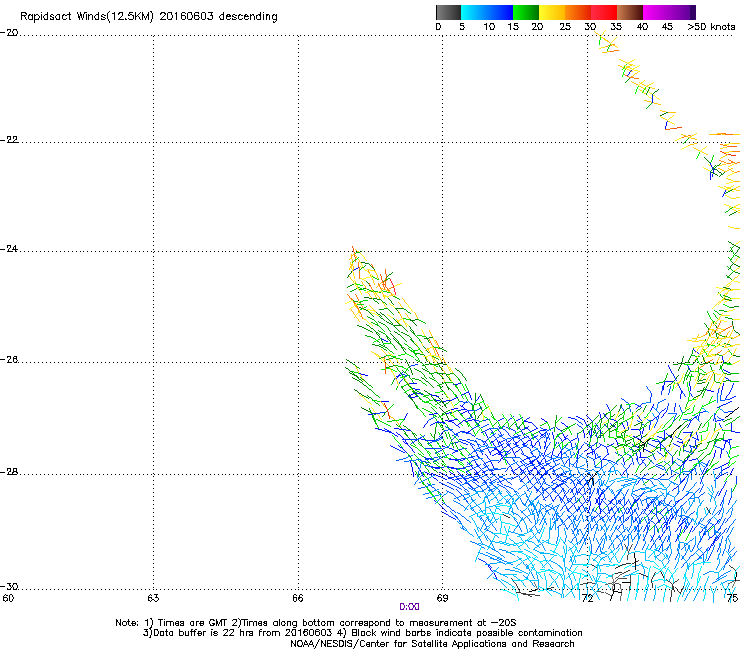
Task: Click the -30 latitude axis label
Action: [9, 587]
